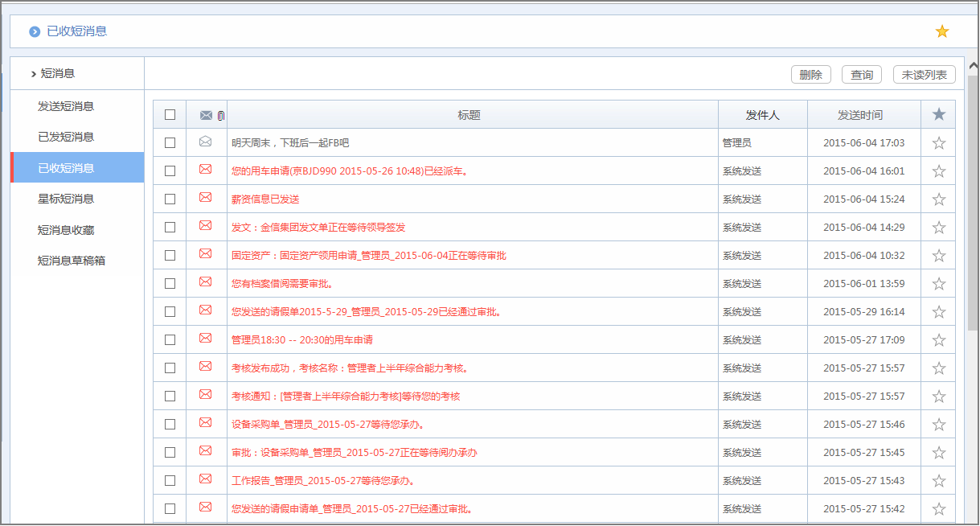Click star icon in table column header

coord(938,115)
